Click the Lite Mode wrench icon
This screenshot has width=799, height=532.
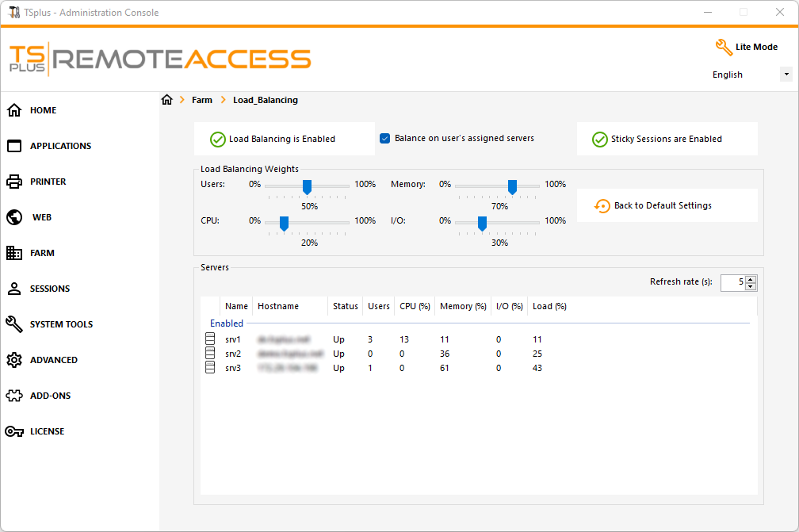724,48
